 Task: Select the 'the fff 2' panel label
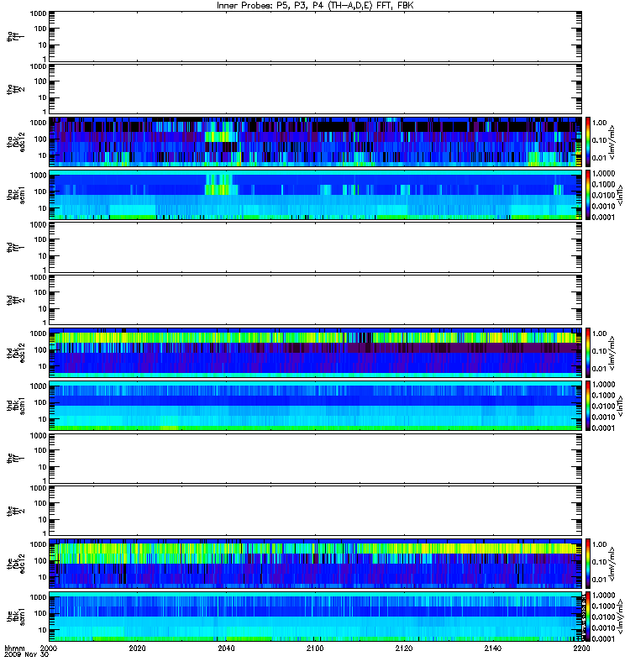[x=15, y=511]
